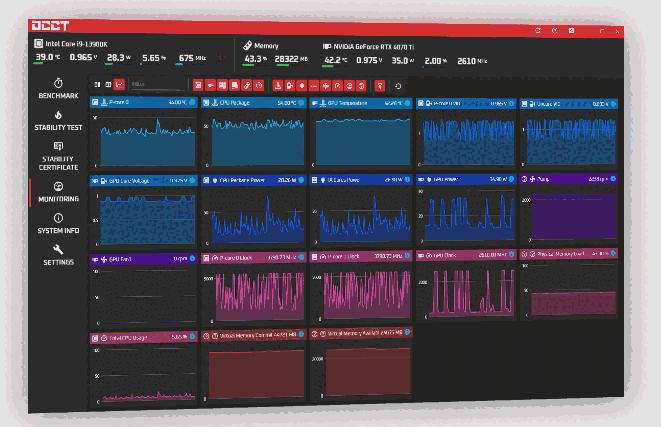Open the Benchmark section in the sidebar

(58, 89)
